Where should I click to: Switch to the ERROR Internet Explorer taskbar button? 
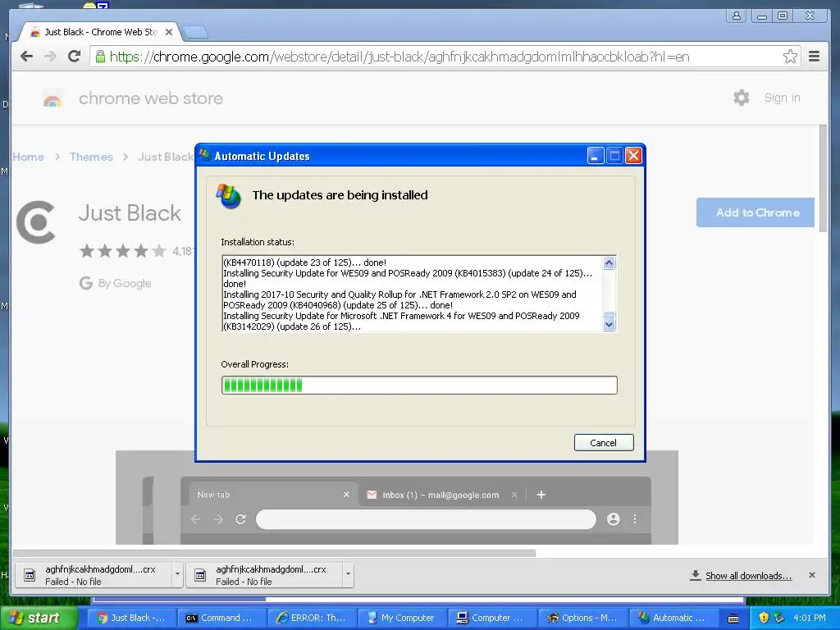coord(312,618)
